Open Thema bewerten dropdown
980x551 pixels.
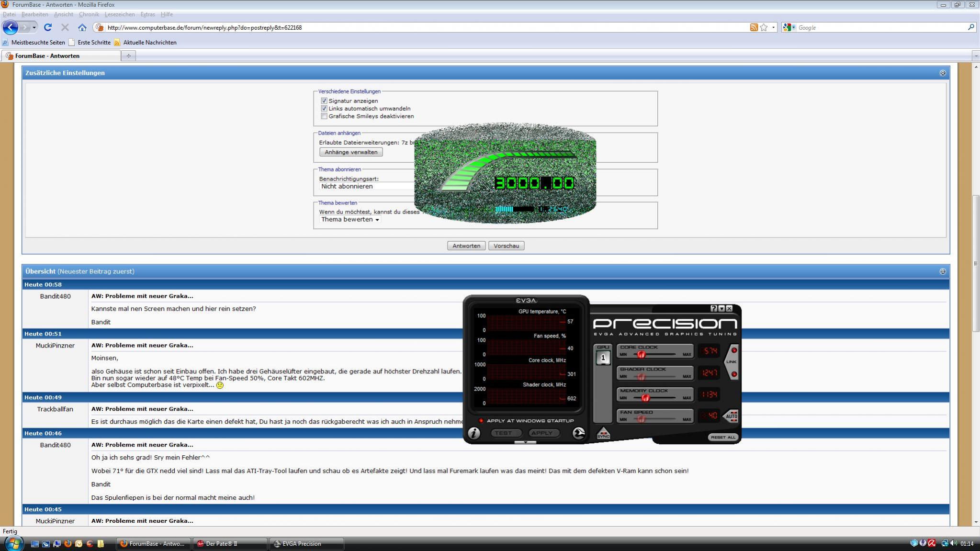click(350, 220)
